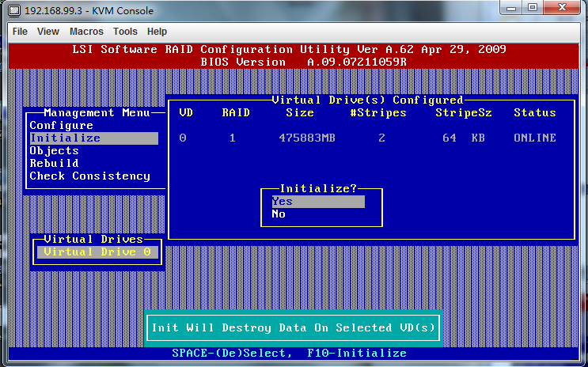Image resolution: width=588 pixels, height=367 pixels.
Task: Click the KVM Console title bar icon
Action: (x=14, y=10)
